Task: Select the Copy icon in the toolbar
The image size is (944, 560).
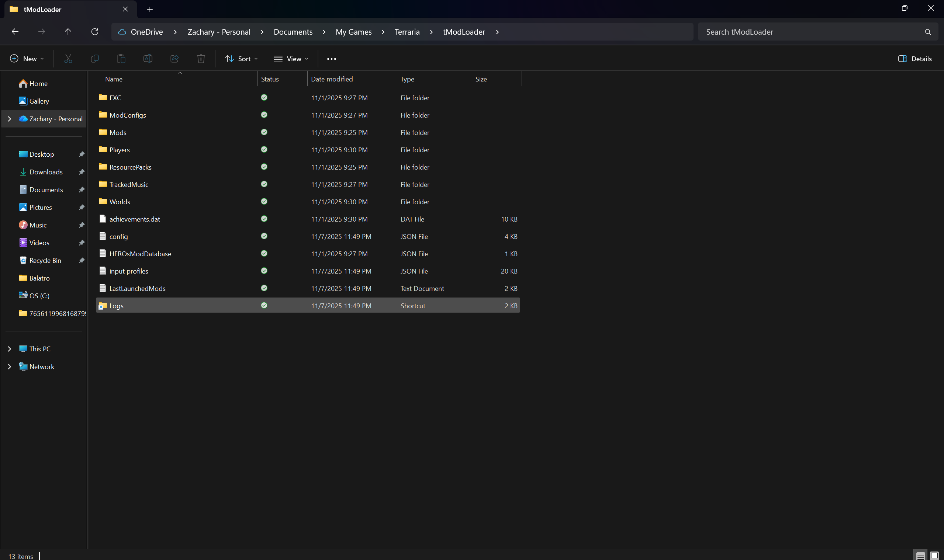Action: coord(95,59)
